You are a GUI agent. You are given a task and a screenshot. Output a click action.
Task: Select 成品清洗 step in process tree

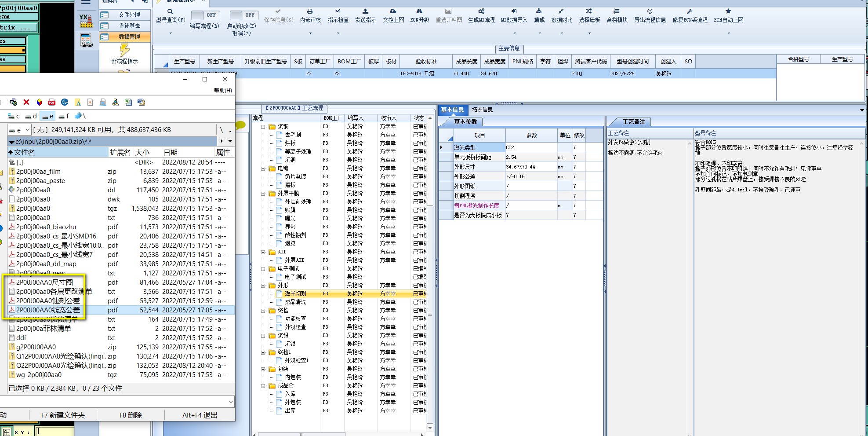[x=295, y=302]
